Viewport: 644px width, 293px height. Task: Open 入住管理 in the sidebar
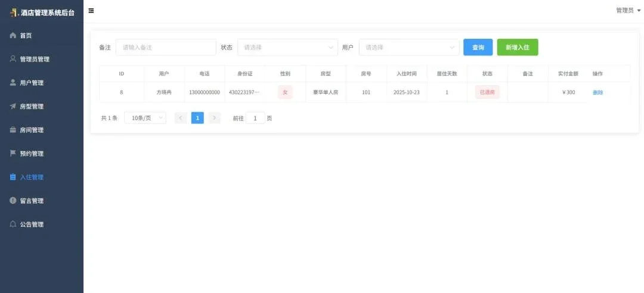(42, 177)
